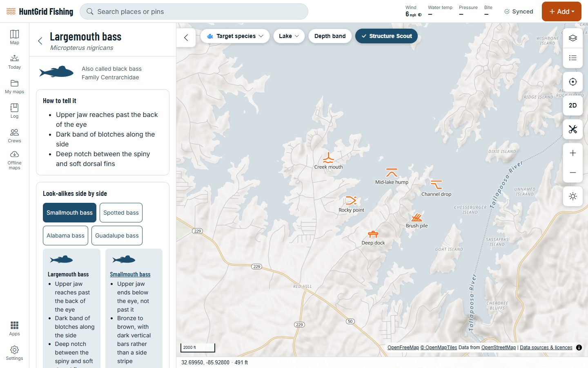The height and width of the screenshot is (368, 588).
Task: Click the Synced status indicator
Action: [x=519, y=11]
